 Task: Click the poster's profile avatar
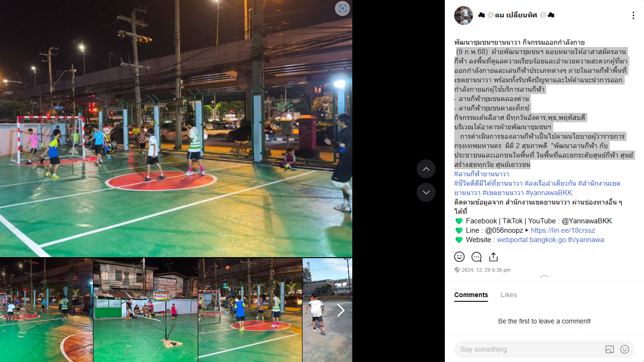coord(463,16)
